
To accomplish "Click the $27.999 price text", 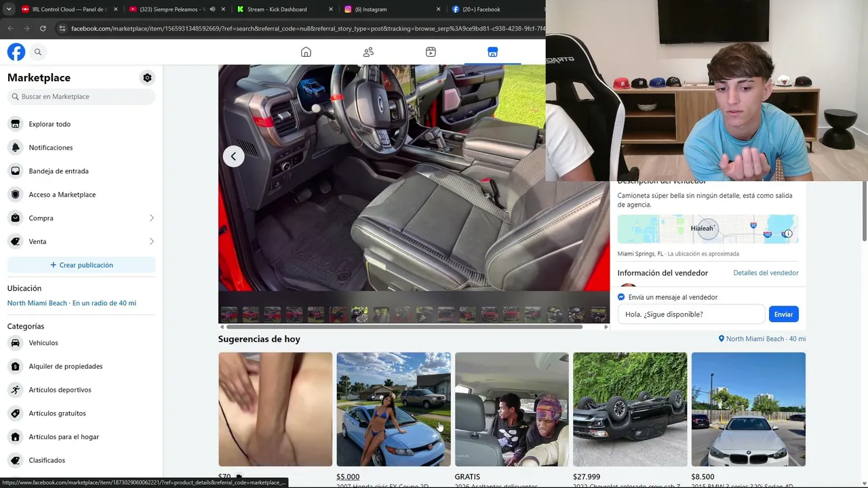I will [x=587, y=477].
